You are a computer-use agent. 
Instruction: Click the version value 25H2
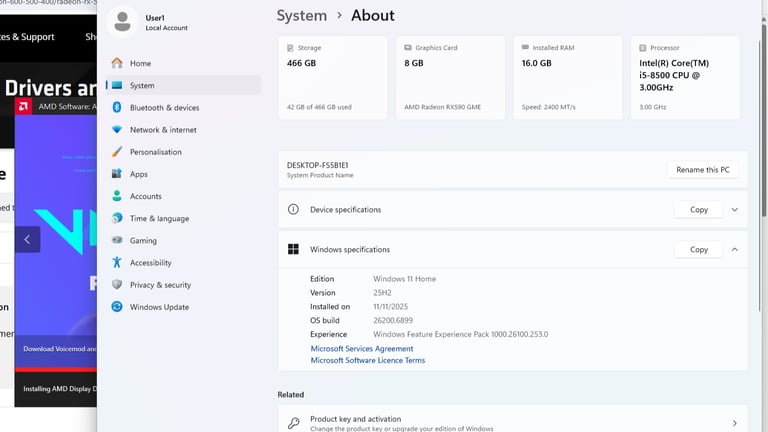[382, 293]
